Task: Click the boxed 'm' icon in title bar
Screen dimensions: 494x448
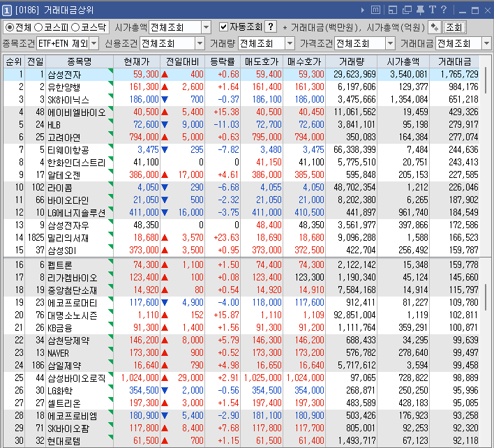Action: coord(375,10)
